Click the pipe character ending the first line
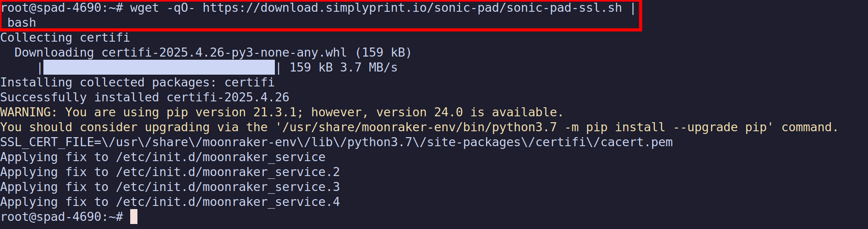The image size is (868, 229). [633, 8]
